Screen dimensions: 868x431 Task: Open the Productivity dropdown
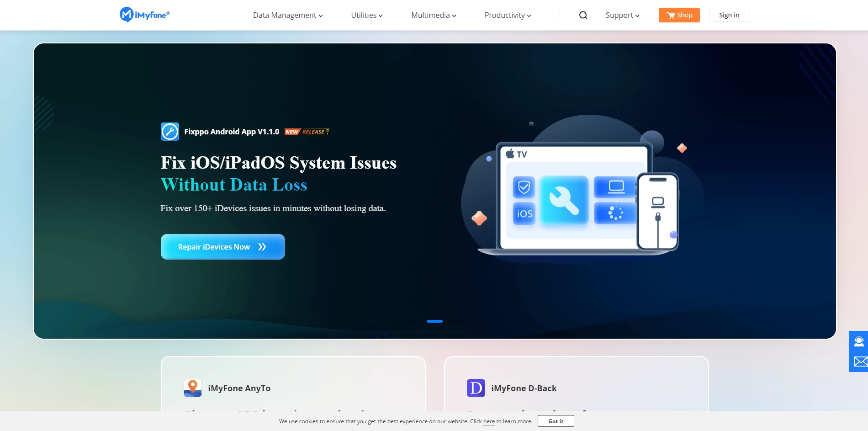click(508, 15)
